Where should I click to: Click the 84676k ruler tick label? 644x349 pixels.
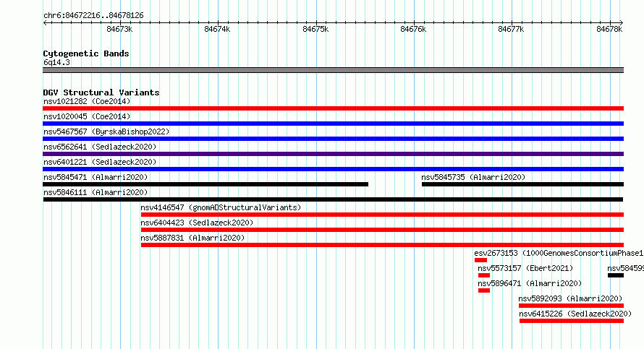coord(413,29)
